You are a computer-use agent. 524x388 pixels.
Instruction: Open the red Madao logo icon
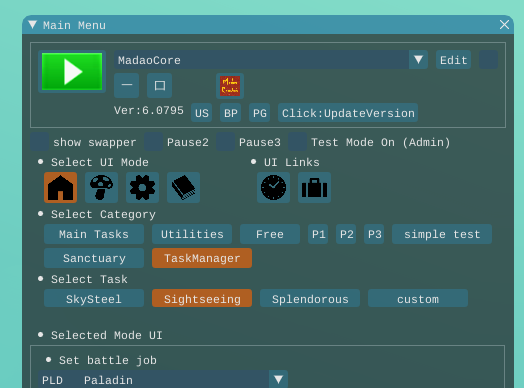[x=230, y=86]
